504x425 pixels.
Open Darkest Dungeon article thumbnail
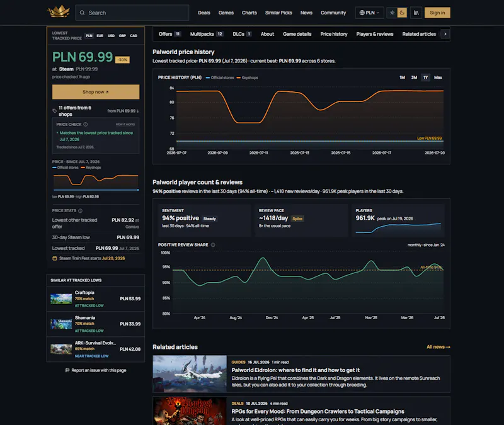(190, 411)
